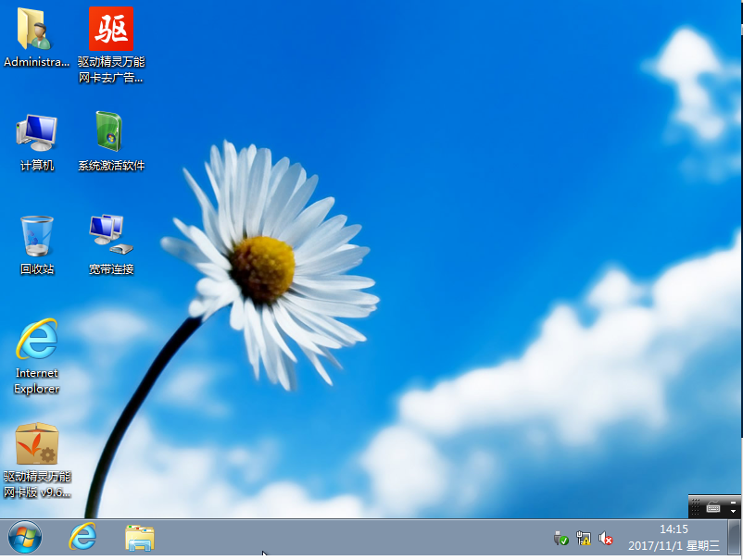Image resolution: width=743 pixels, height=560 pixels.
Task: Click the language bar dotted grip handle
Action: 695,507
